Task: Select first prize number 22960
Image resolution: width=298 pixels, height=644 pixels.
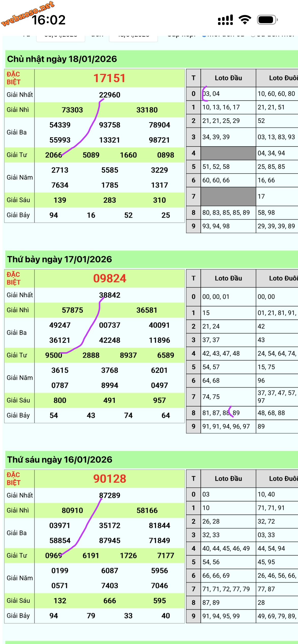Action: (x=110, y=95)
